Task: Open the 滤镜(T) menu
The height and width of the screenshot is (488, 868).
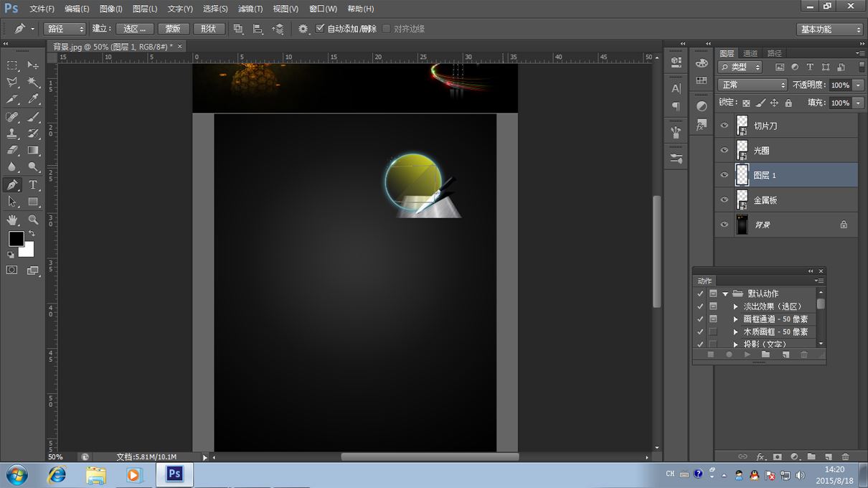Action: tap(250, 9)
